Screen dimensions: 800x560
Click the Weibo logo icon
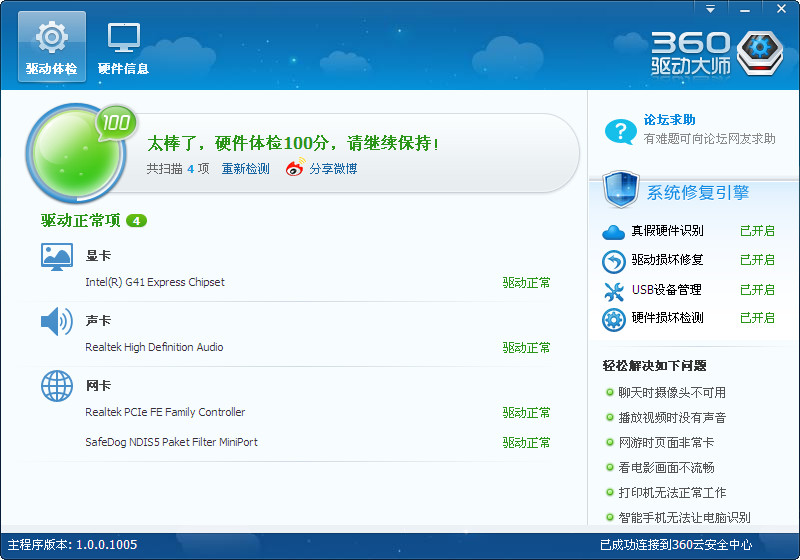pyautogui.click(x=295, y=167)
